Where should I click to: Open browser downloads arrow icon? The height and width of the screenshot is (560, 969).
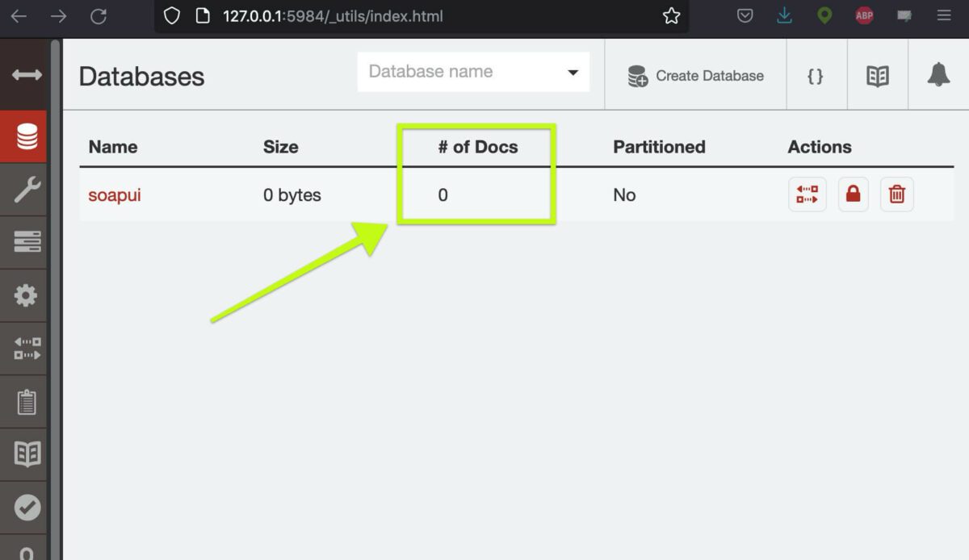tap(784, 16)
